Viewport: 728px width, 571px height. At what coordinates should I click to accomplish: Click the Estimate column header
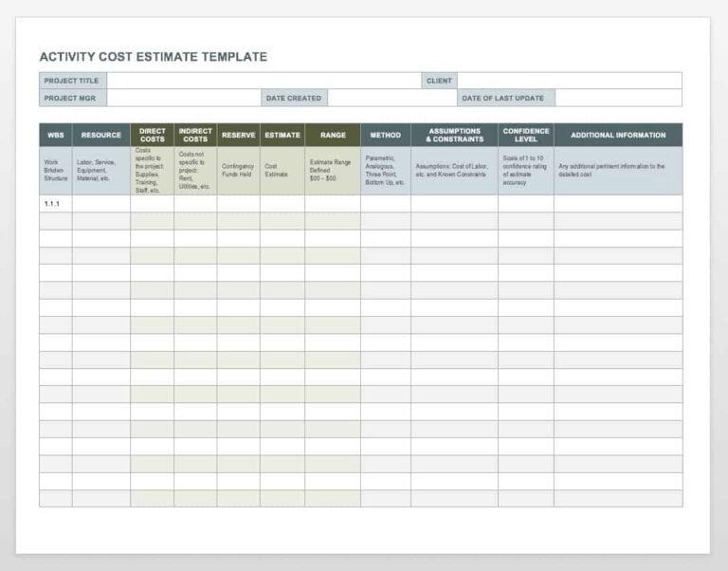pos(282,135)
